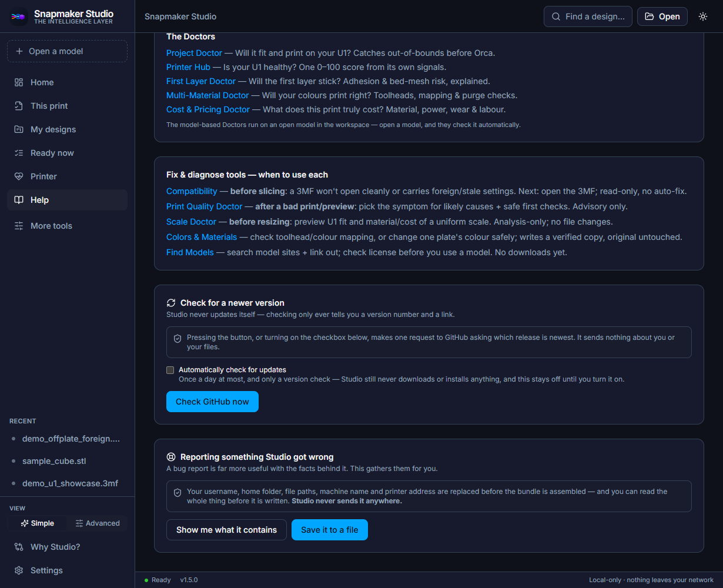Switch view to Advanced
The image size is (723, 588).
click(x=97, y=523)
